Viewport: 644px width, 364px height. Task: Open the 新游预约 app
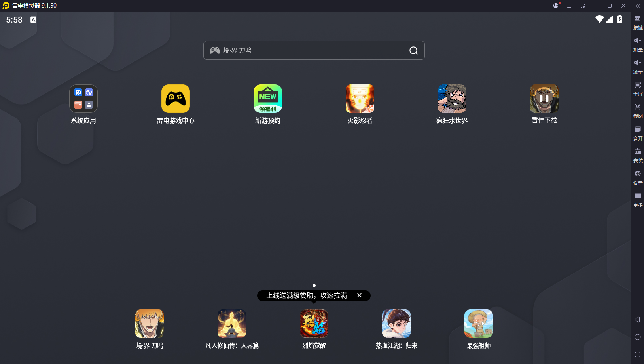tap(268, 99)
